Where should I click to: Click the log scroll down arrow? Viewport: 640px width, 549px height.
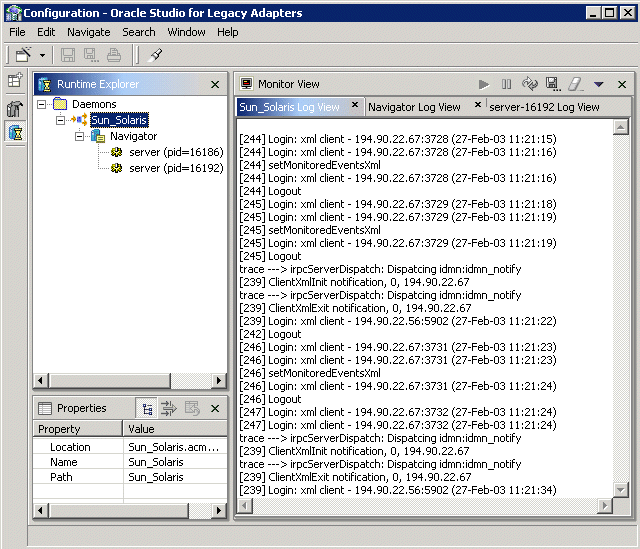(621, 490)
